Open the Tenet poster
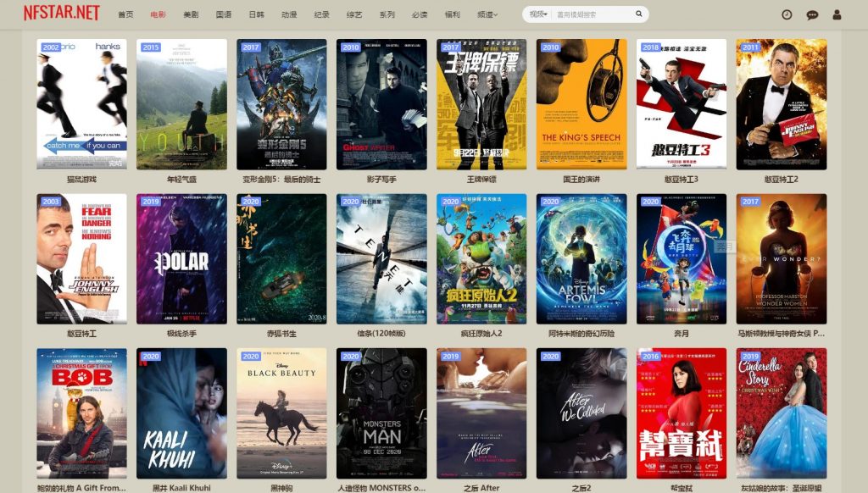Image resolution: width=868 pixels, height=493 pixels. [x=381, y=258]
